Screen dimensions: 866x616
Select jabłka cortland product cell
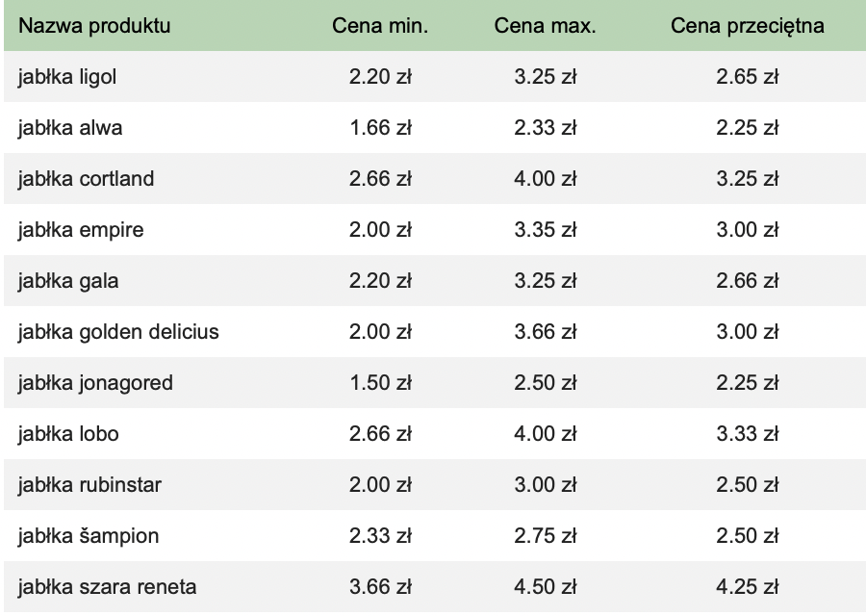86,178
